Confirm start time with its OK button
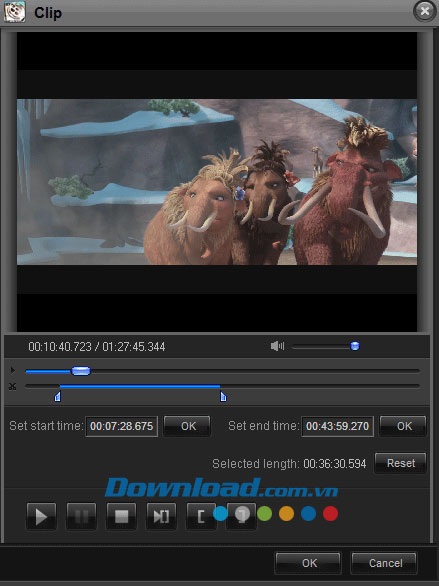 (188, 426)
